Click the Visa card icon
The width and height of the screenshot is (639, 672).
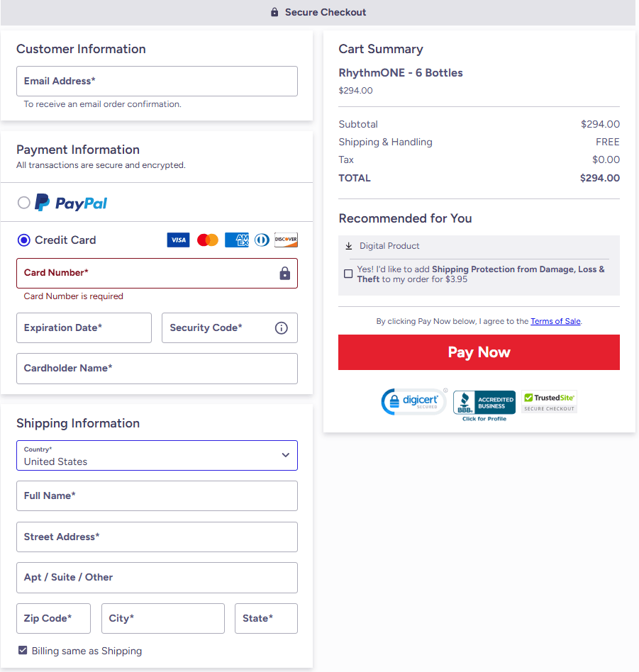click(x=178, y=240)
